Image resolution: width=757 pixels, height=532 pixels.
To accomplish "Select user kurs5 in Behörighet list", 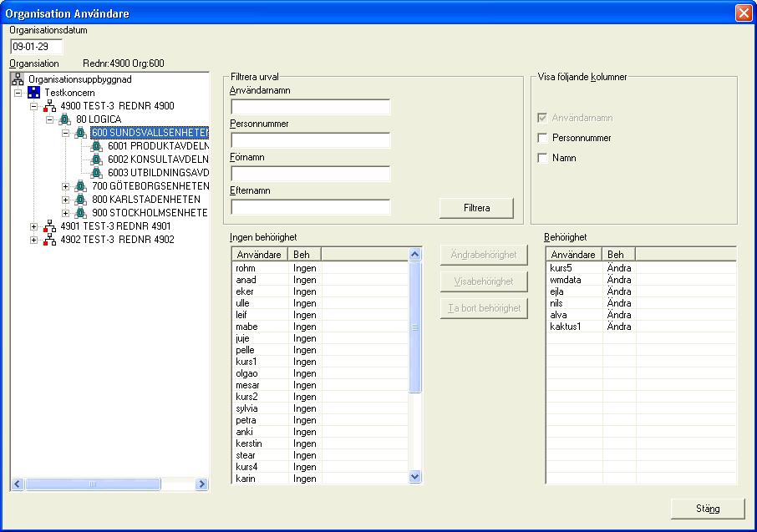I will 561,268.
